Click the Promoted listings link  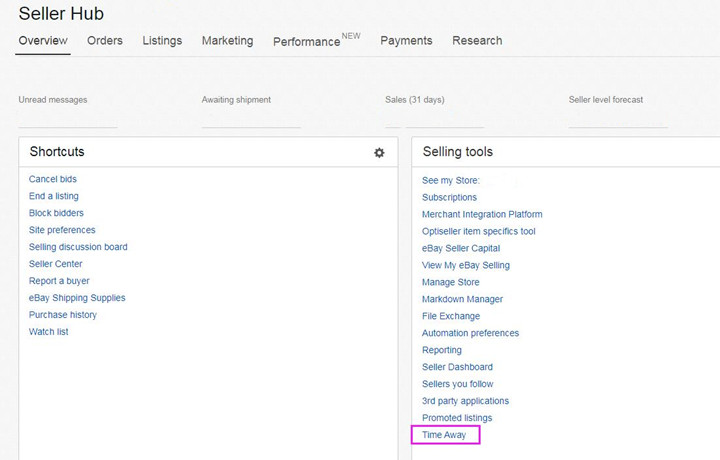(x=457, y=418)
